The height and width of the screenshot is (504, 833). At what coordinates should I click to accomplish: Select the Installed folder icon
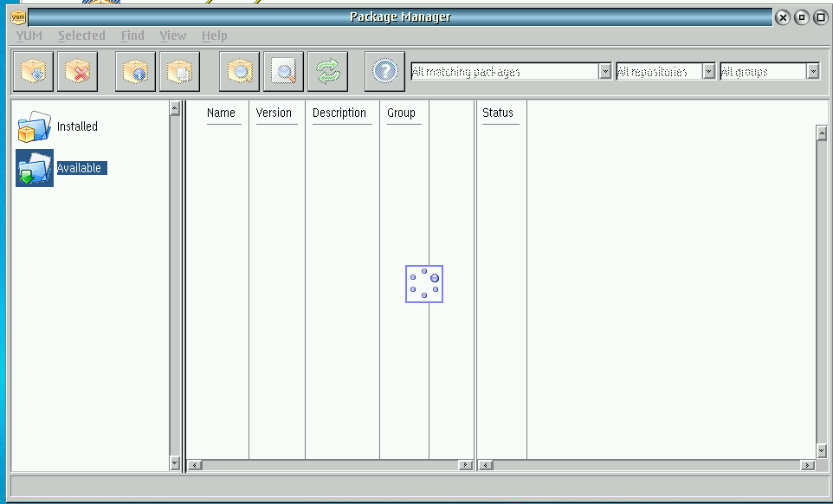coord(35,126)
